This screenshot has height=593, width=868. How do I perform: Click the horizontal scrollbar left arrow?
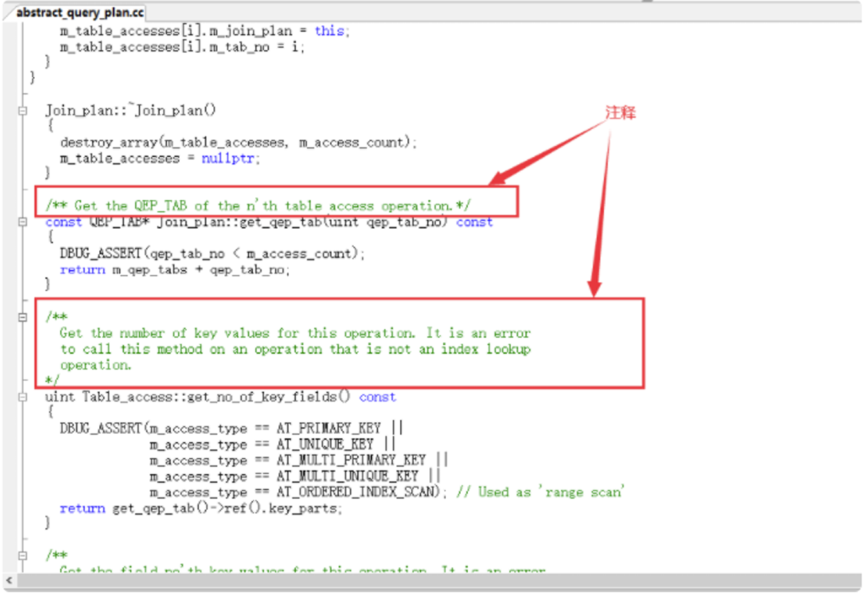coord(9,581)
